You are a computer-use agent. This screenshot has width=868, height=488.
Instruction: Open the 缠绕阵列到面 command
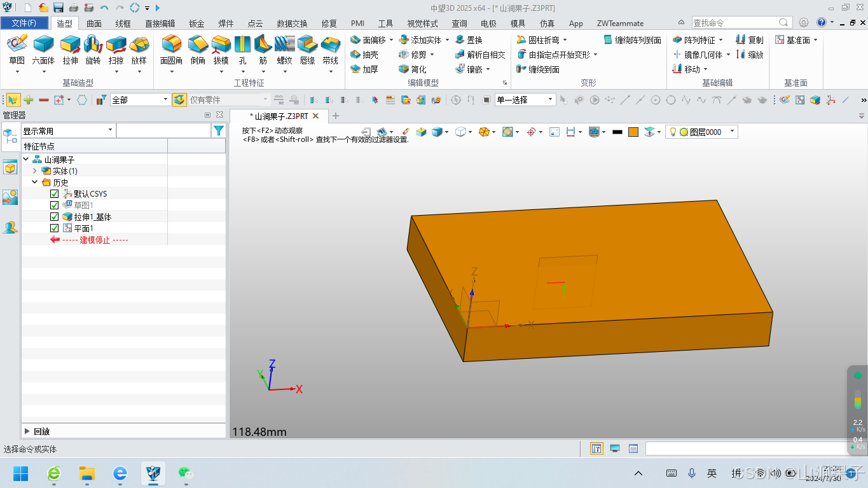[x=632, y=40]
